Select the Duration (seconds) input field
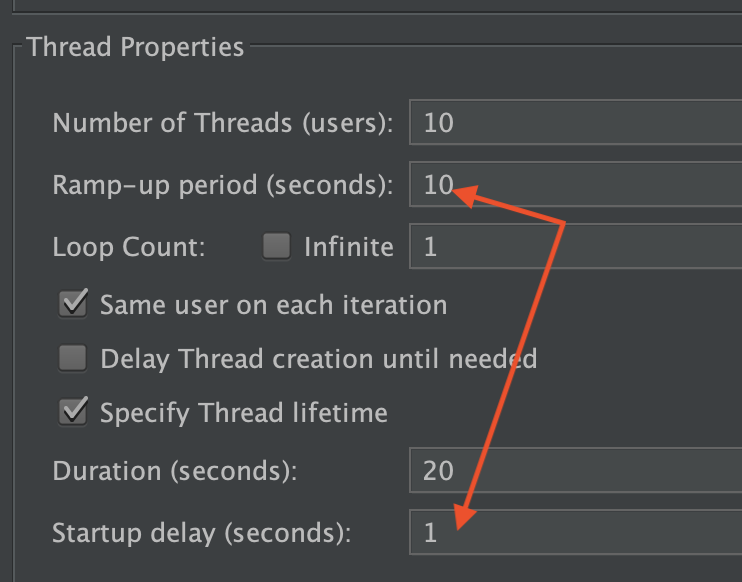The width and height of the screenshot is (742, 582). [575, 471]
